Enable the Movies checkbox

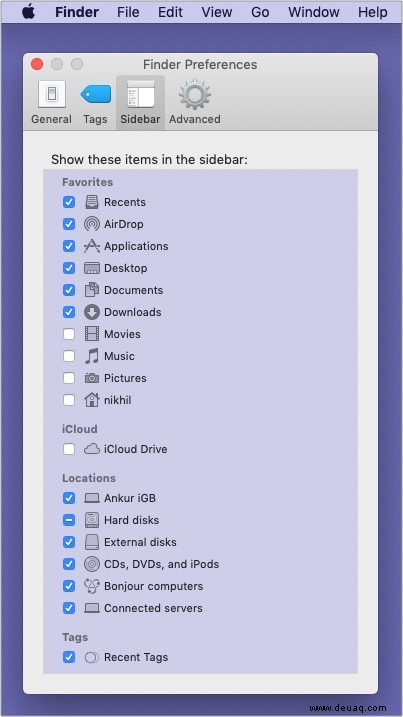click(69, 334)
